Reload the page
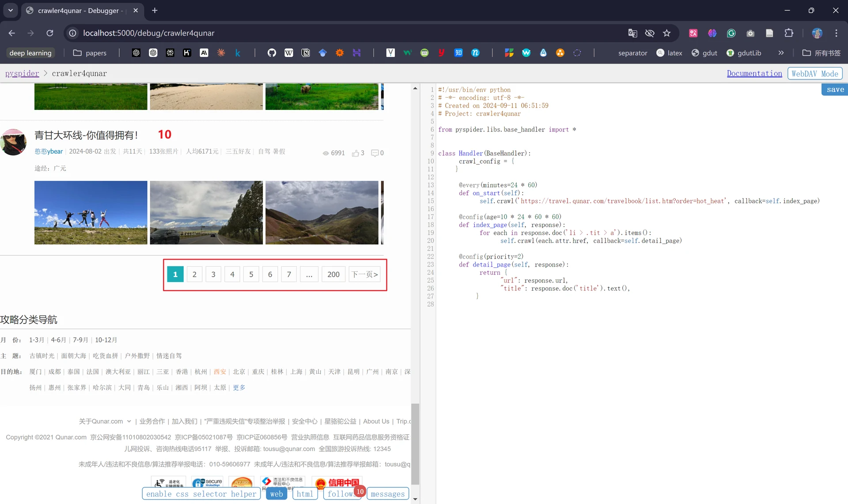Viewport: 848px width, 504px height. point(50,33)
